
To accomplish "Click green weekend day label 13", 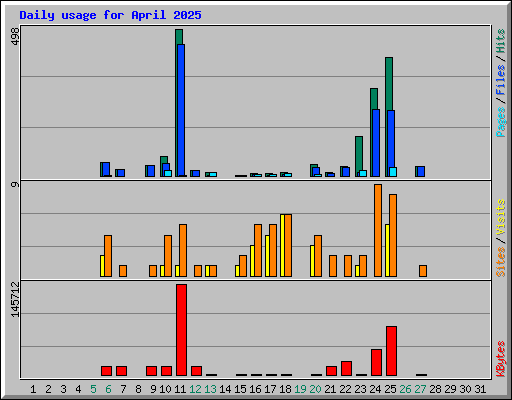I will [x=210, y=389].
